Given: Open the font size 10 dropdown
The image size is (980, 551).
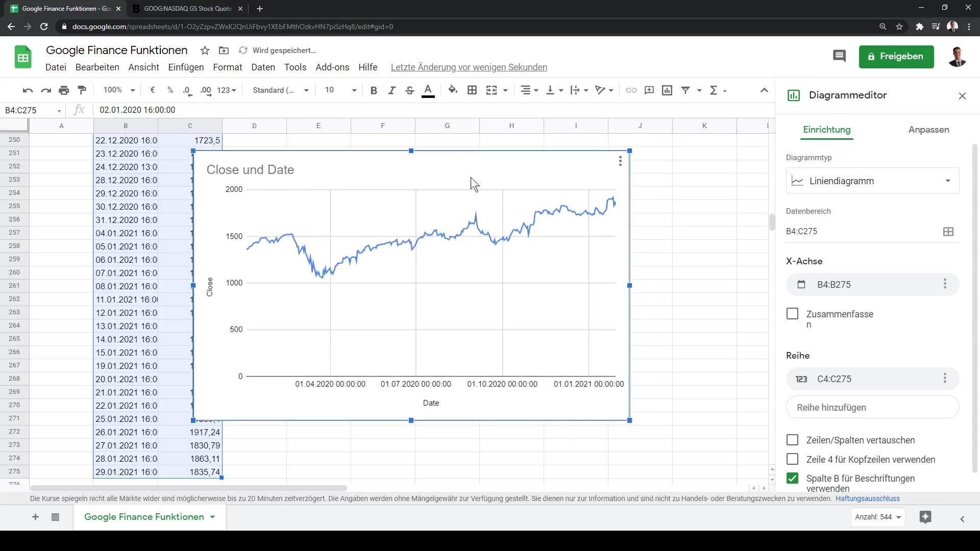Looking at the screenshot, I should [340, 90].
